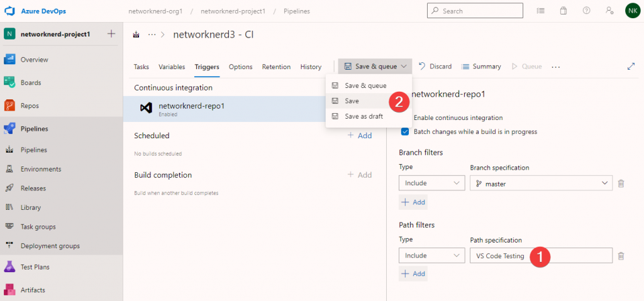Screen dimensions: 644x301
Task: Click the Azure DevOps logo
Action: pyautogui.click(x=9, y=11)
